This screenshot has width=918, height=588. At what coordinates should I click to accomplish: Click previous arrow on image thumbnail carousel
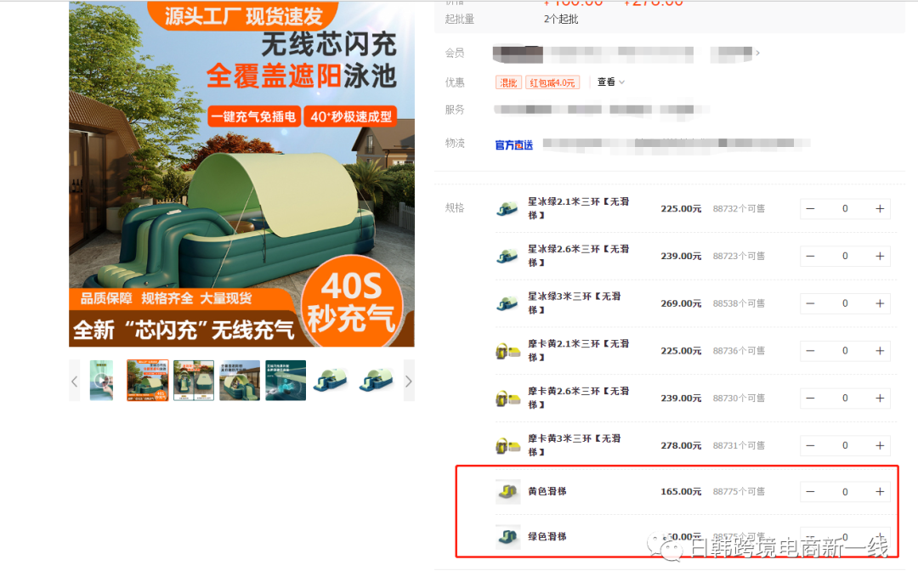pyautogui.click(x=75, y=380)
